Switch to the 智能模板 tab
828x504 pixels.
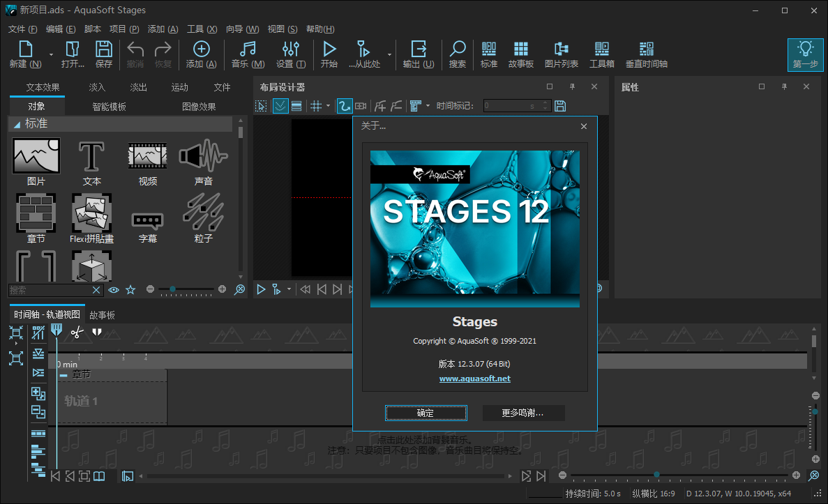point(110,107)
